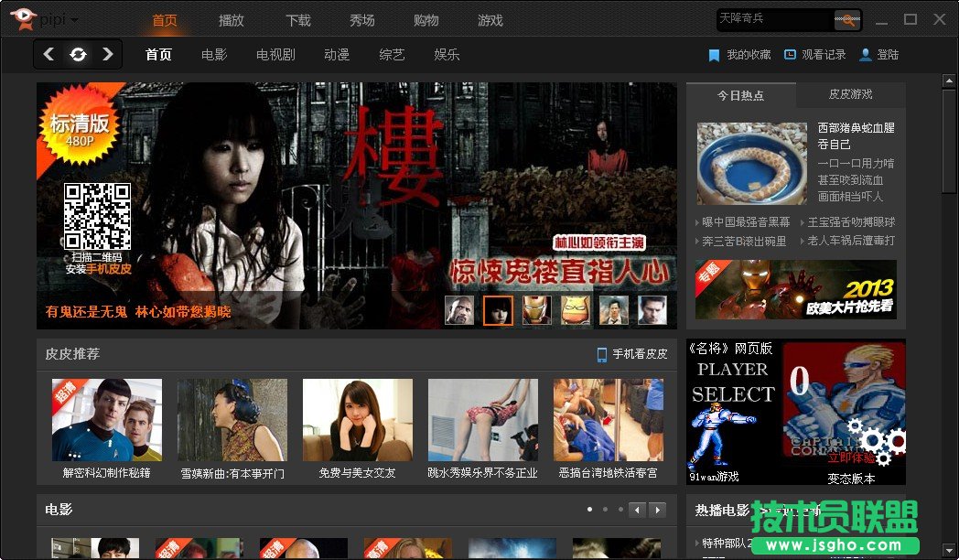Click the search magnifier button

point(846,19)
